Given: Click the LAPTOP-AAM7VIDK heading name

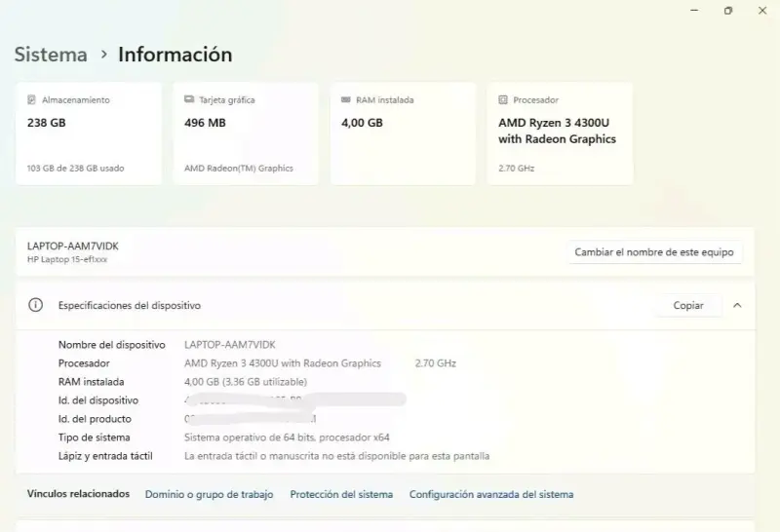Looking at the screenshot, I should click(x=73, y=246).
